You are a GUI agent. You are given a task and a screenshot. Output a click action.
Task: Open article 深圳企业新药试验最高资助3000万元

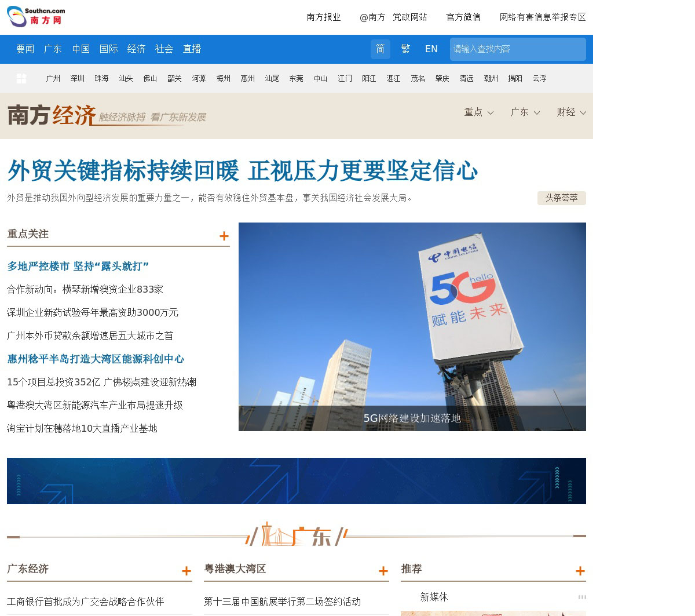(93, 313)
